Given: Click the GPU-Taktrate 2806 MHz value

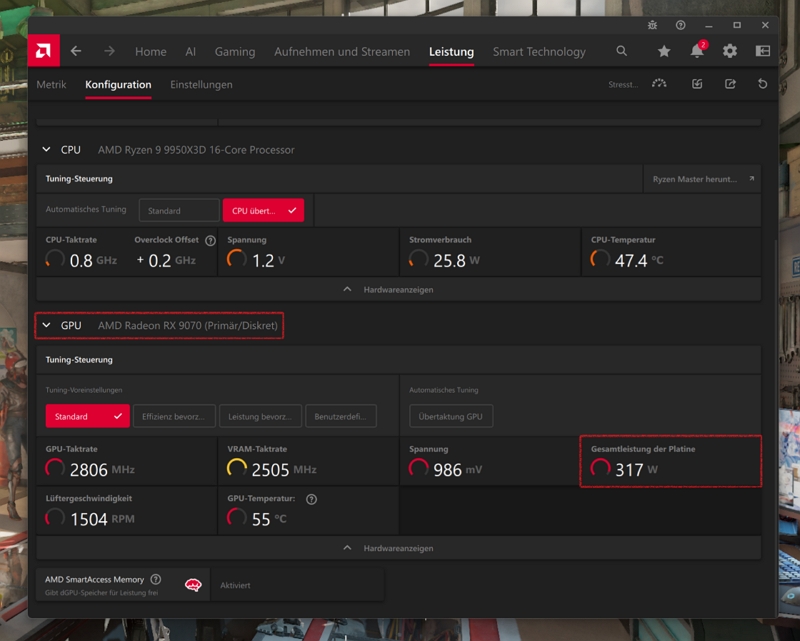Looking at the screenshot, I should pyautogui.click(x=102, y=470).
